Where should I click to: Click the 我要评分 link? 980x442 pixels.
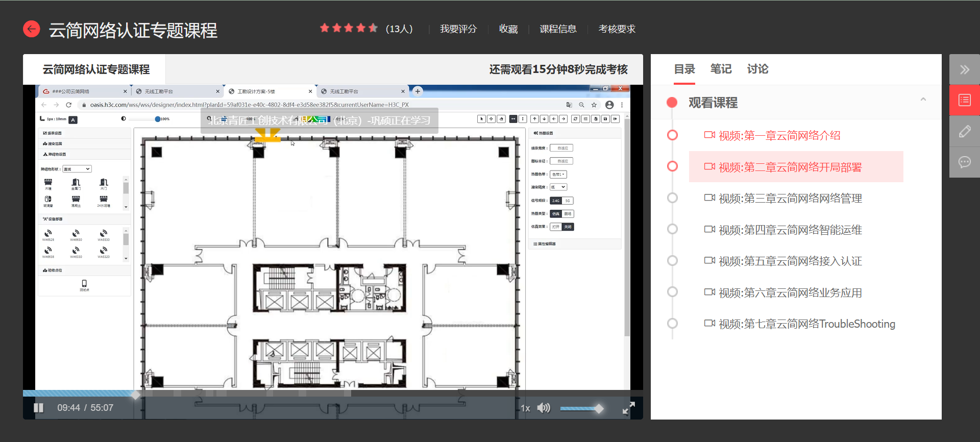point(458,29)
